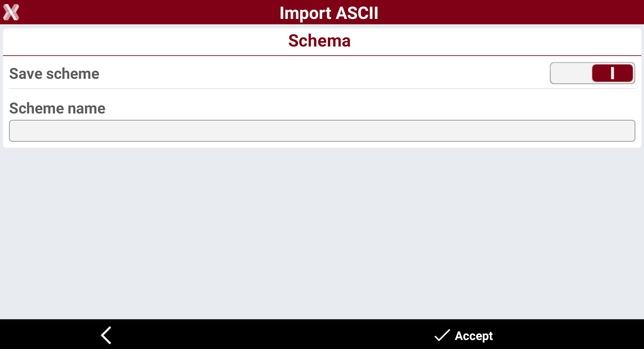This screenshot has width=644, height=349.
Task: Return to previous step via back arrow
Action: [106, 335]
